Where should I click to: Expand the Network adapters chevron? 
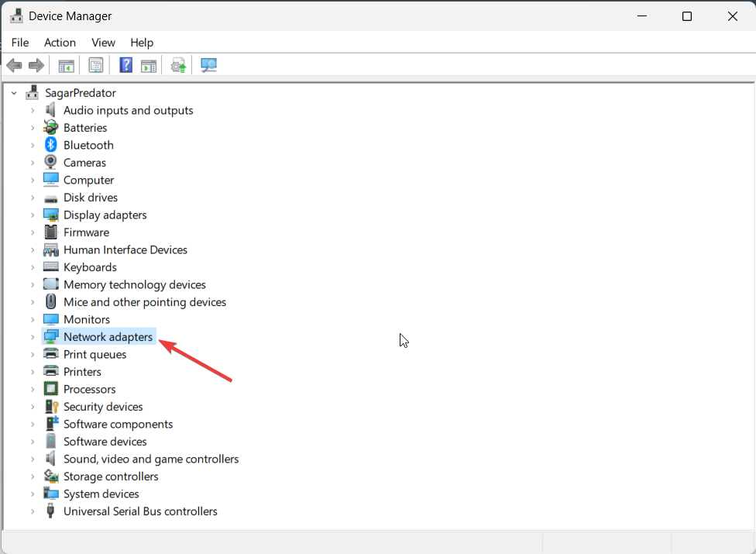(x=33, y=337)
